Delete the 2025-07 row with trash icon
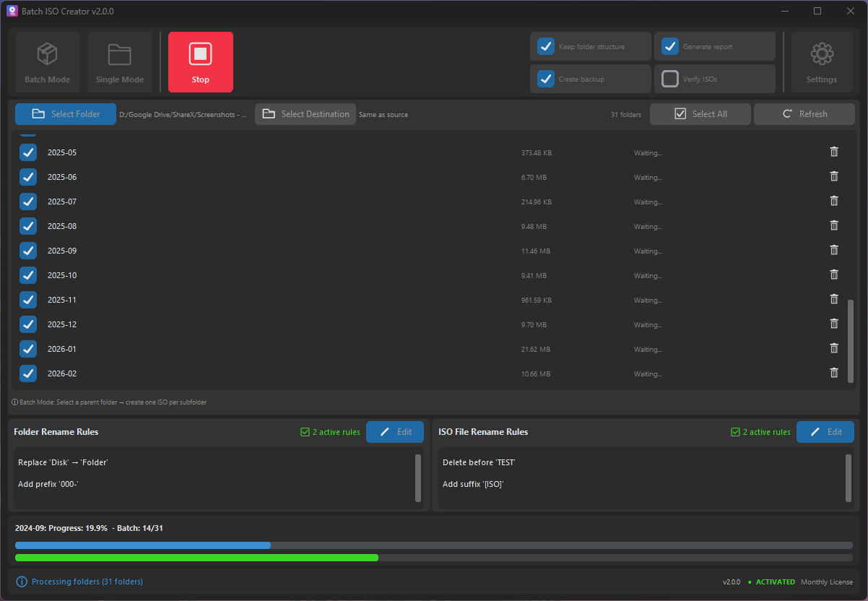Image resolution: width=868 pixels, height=601 pixels. pyautogui.click(x=834, y=201)
